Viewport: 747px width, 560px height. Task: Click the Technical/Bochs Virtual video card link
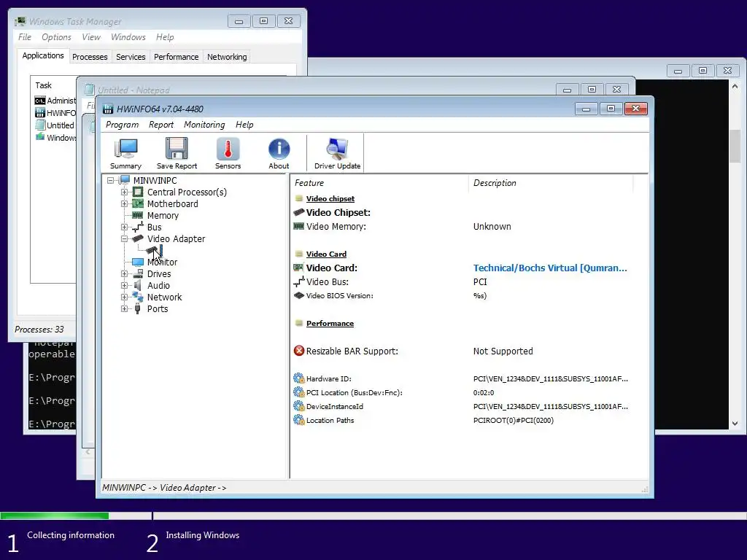[550, 268]
